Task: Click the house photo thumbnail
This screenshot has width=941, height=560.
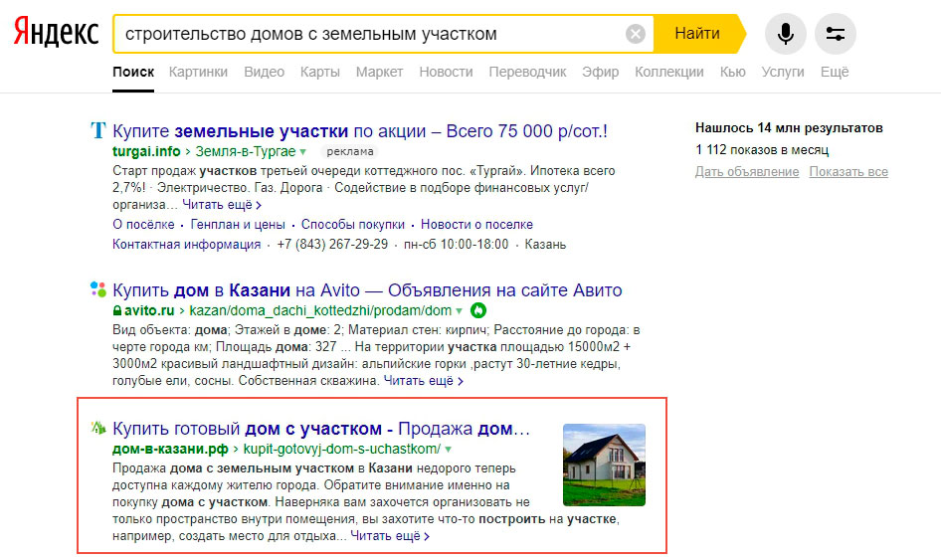Action: 604,466
